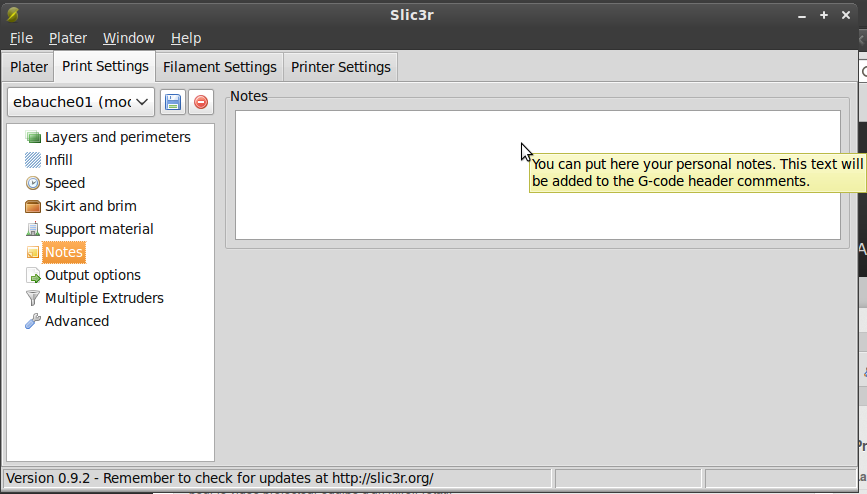Viewport: 867px width, 494px height.
Task: Click the Support material building icon
Action: coord(33,229)
